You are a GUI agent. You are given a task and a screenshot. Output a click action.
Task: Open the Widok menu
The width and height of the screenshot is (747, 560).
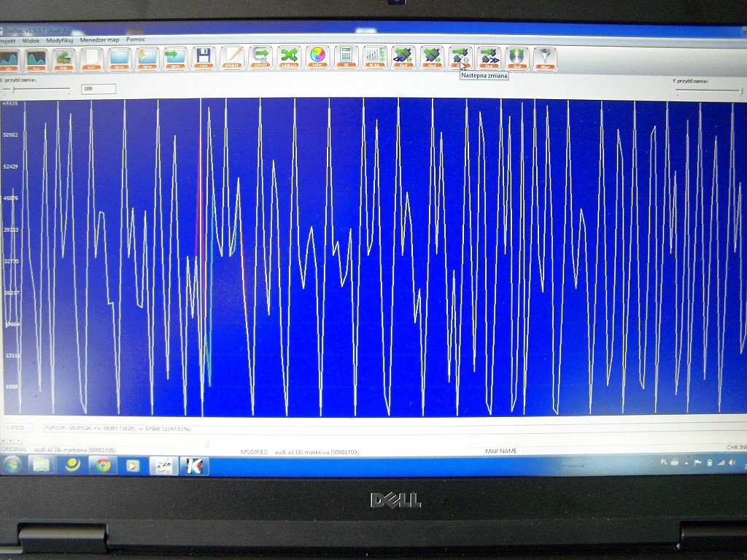[31, 40]
